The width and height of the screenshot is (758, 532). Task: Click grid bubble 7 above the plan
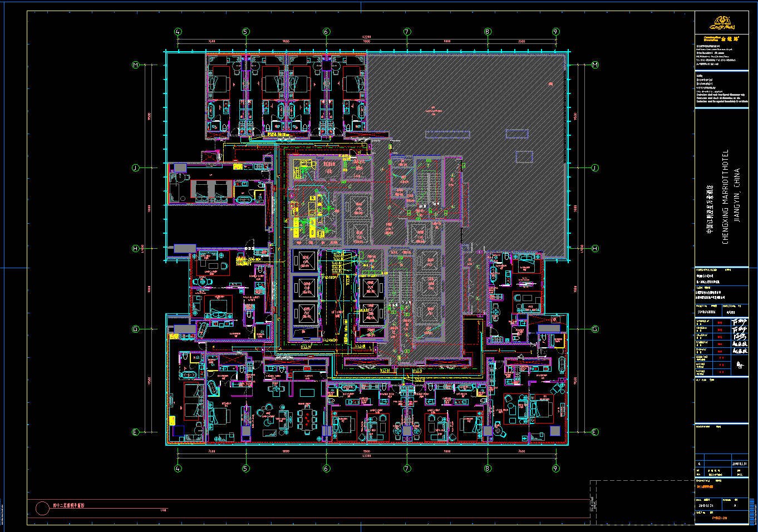coord(407,32)
